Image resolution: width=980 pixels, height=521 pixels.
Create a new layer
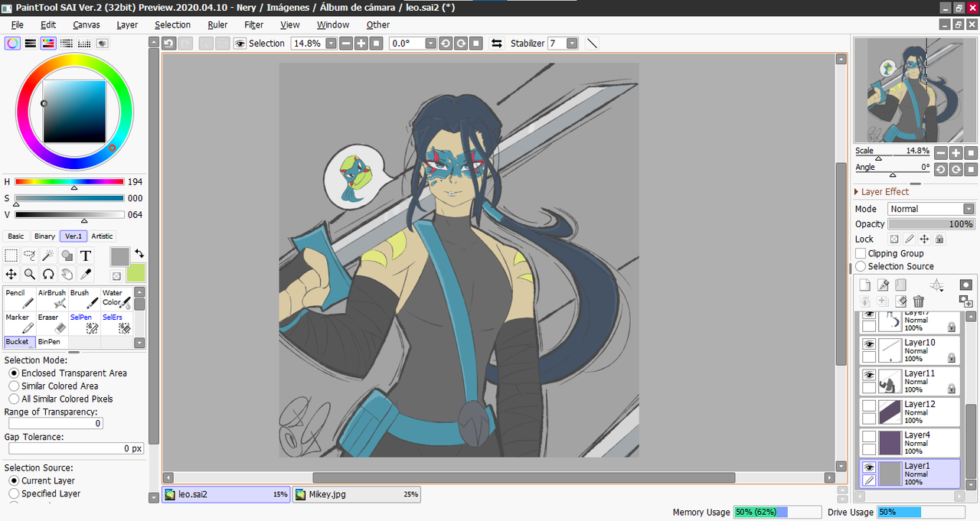[866, 285]
